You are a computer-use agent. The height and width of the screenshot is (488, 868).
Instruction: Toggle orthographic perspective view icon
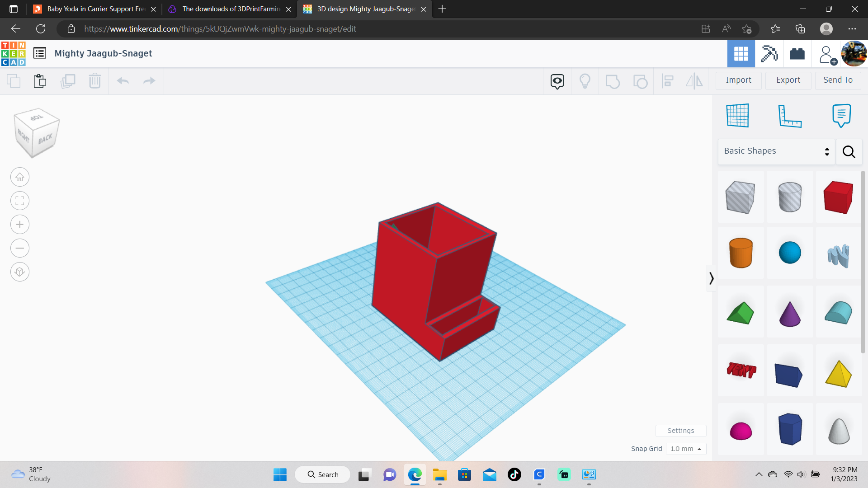[x=20, y=272]
